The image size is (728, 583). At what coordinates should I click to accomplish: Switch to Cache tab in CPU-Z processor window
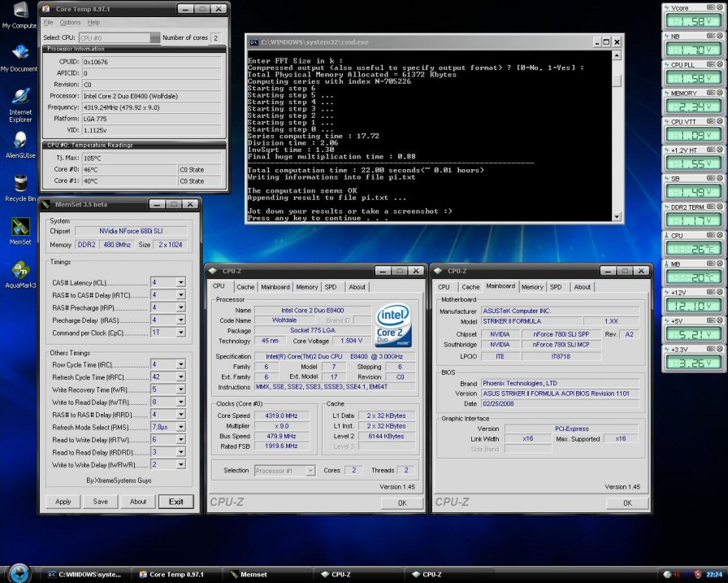coord(245,287)
